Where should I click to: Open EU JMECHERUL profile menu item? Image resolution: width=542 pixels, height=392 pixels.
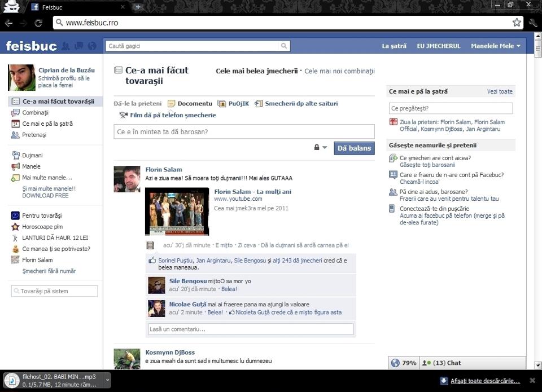[x=439, y=46]
